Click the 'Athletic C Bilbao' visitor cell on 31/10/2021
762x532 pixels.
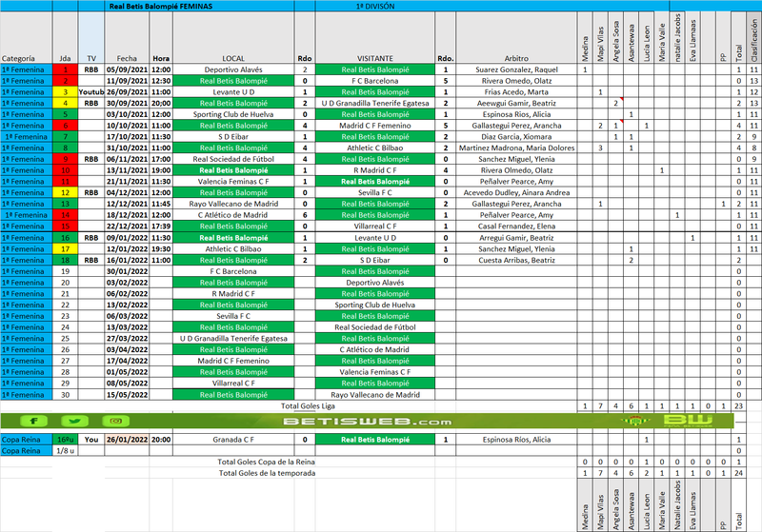[375, 148]
